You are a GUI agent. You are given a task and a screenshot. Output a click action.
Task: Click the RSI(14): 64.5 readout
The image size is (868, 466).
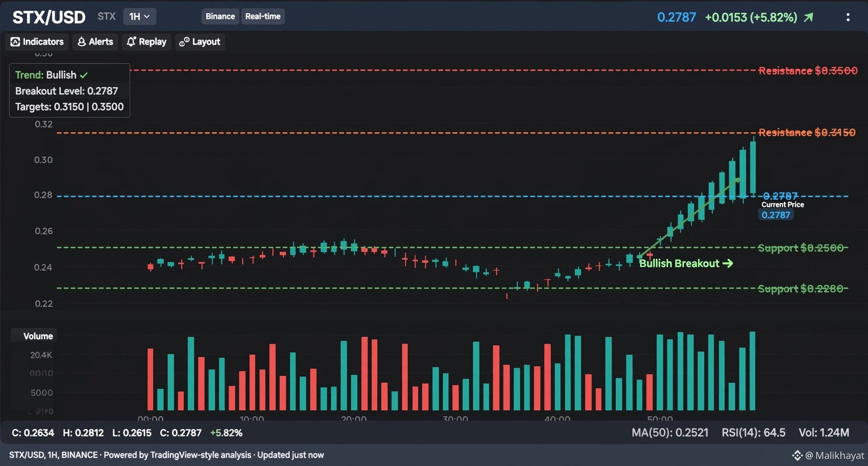pos(753,433)
